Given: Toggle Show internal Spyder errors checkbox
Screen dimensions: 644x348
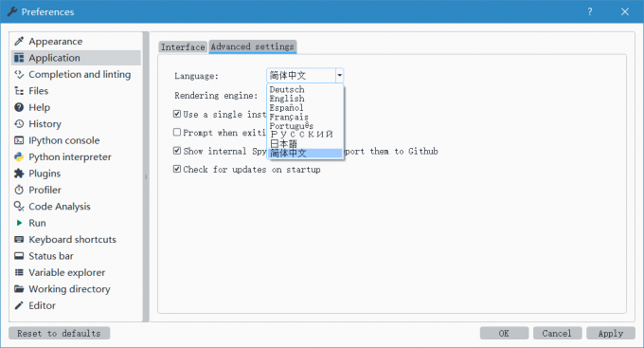Looking at the screenshot, I should click(x=177, y=151).
